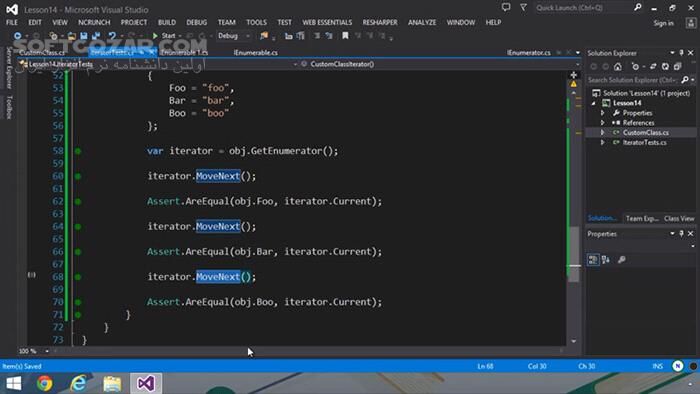Toggle a bookmark on current line
Image resolution: width=700 pixels, height=394 pixels.
click(345, 36)
